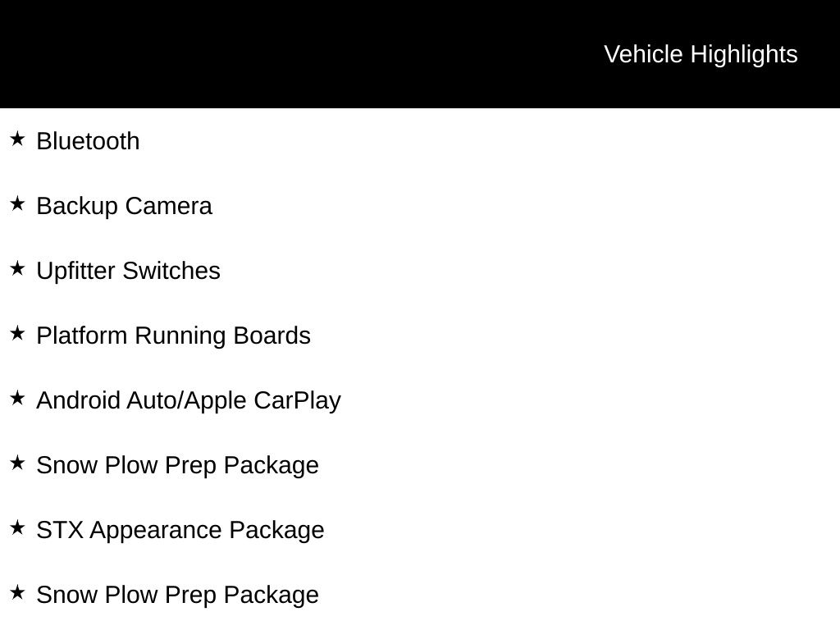
Task: Click Snow Plow Prep Package text below STX Appearance
Action: pos(177,595)
